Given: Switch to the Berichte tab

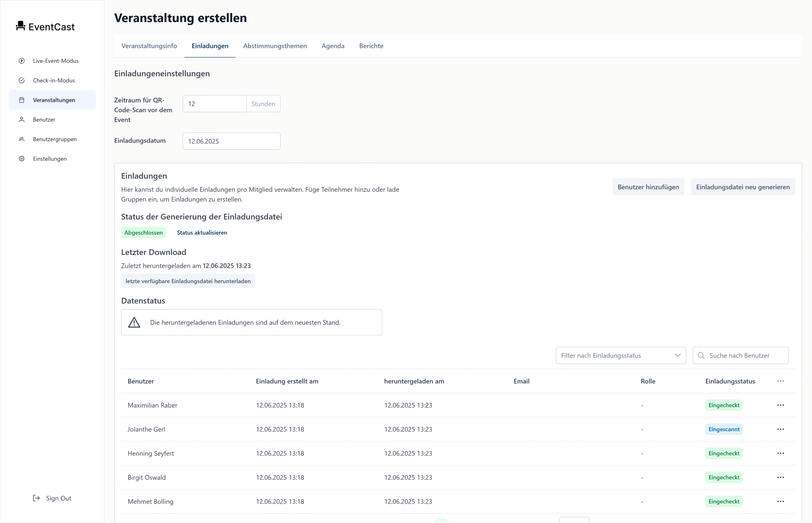Looking at the screenshot, I should pyautogui.click(x=371, y=46).
